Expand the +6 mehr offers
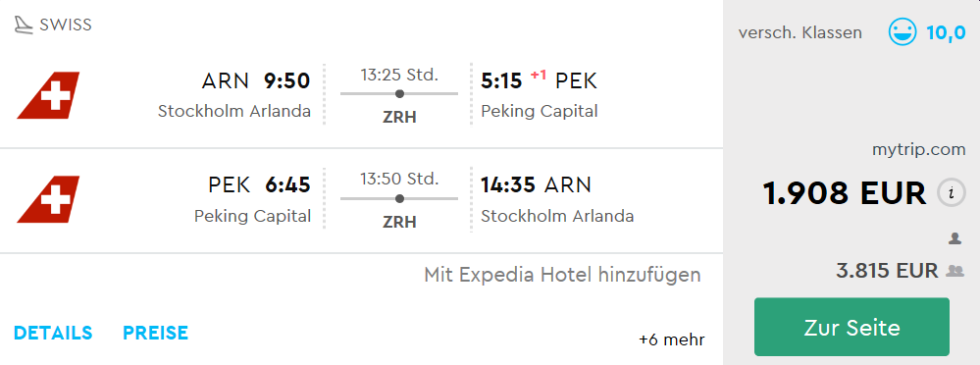980x365 pixels. 672,340
